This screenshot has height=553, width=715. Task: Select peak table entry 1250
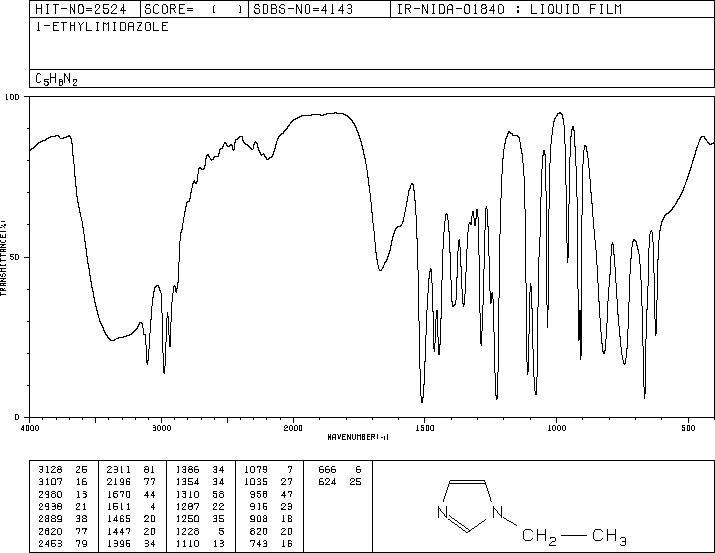coord(187,519)
